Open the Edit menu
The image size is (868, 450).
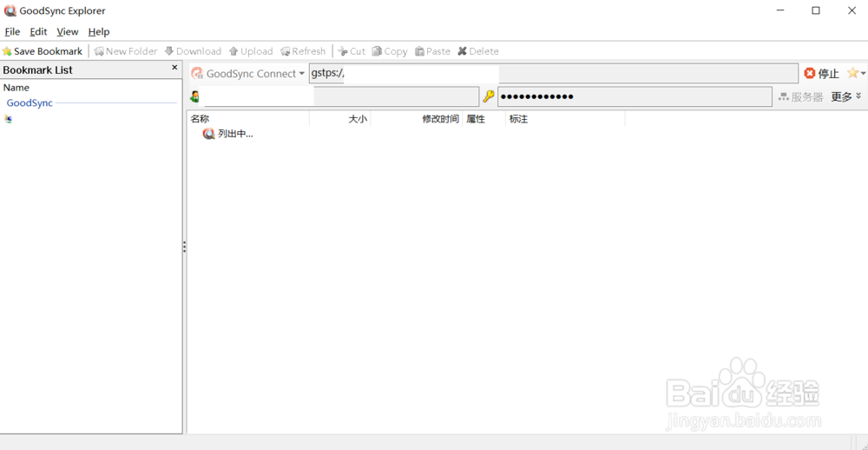click(x=38, y=31)
